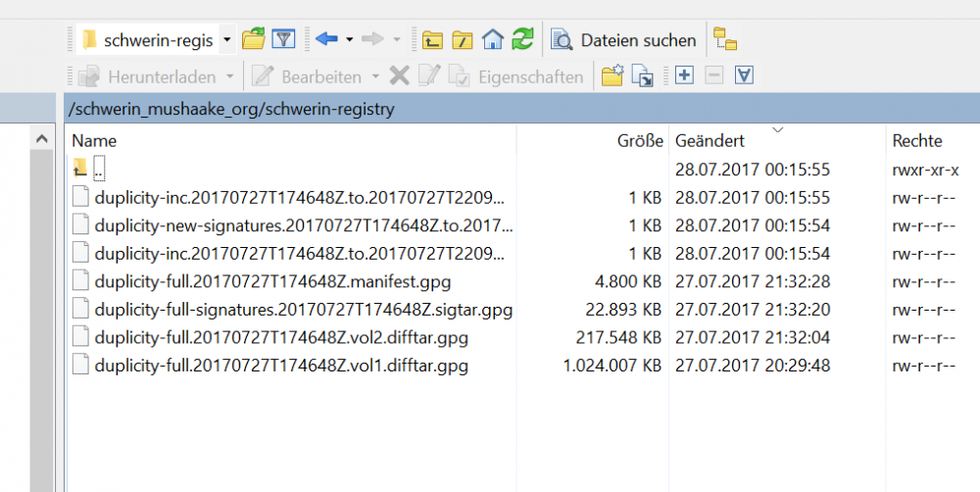Click the delete X icon
The width and height of the screenshot is (980, 492).
pos(400,76)
